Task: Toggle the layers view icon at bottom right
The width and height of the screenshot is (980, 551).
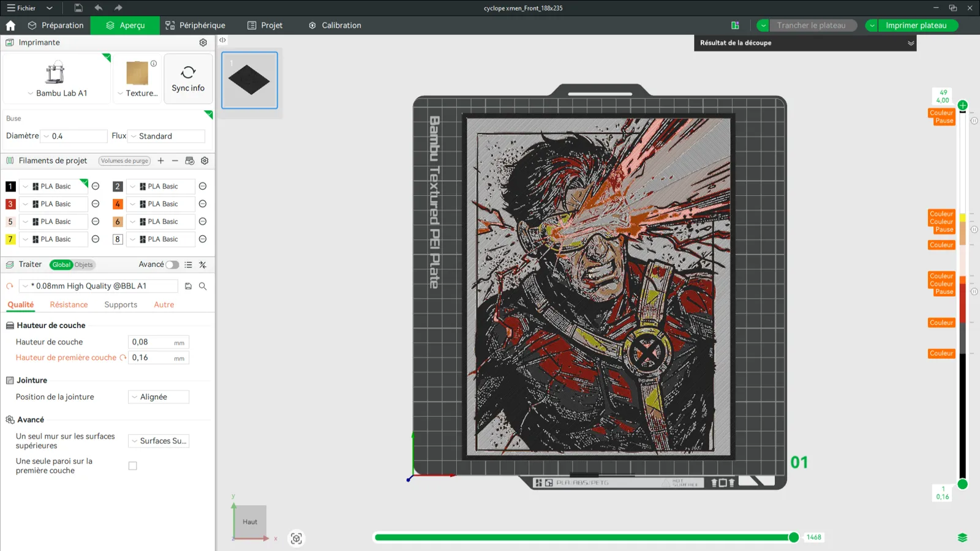Action: pyautogui.click(x=962, y=538)
